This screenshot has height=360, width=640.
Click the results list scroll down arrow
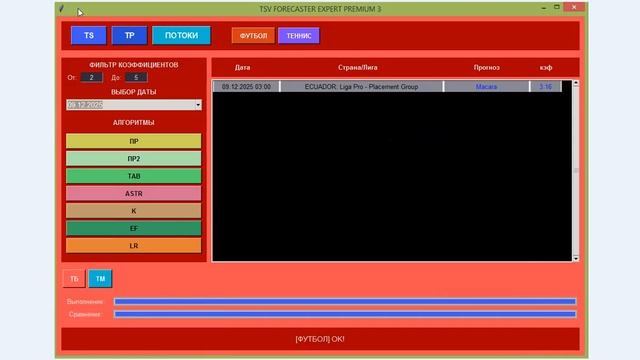click(x=576, y=258)
